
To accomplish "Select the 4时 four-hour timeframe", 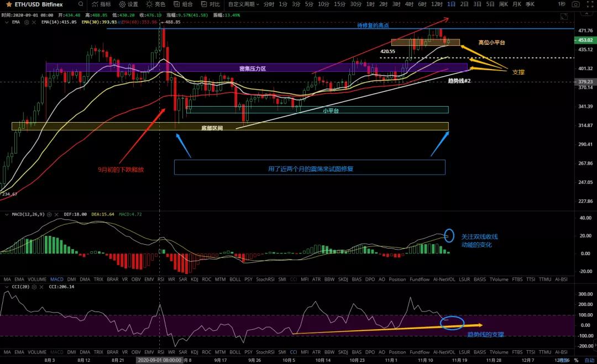I will point(408,4).
